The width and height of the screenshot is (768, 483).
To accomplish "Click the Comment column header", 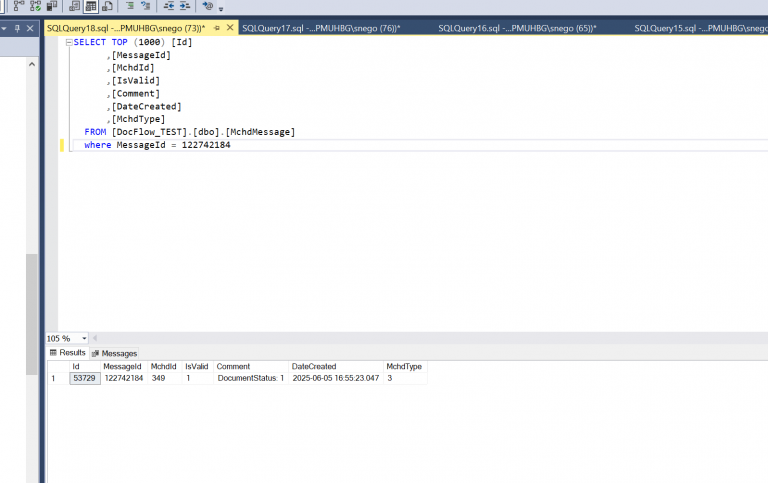I will coord(251,366).
